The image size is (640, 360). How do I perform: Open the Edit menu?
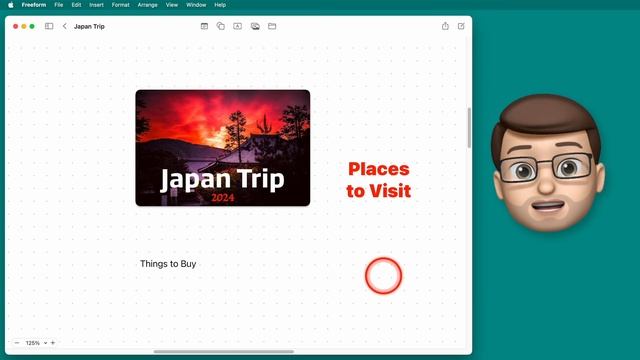pyautogui.click(x=76, y=5)
